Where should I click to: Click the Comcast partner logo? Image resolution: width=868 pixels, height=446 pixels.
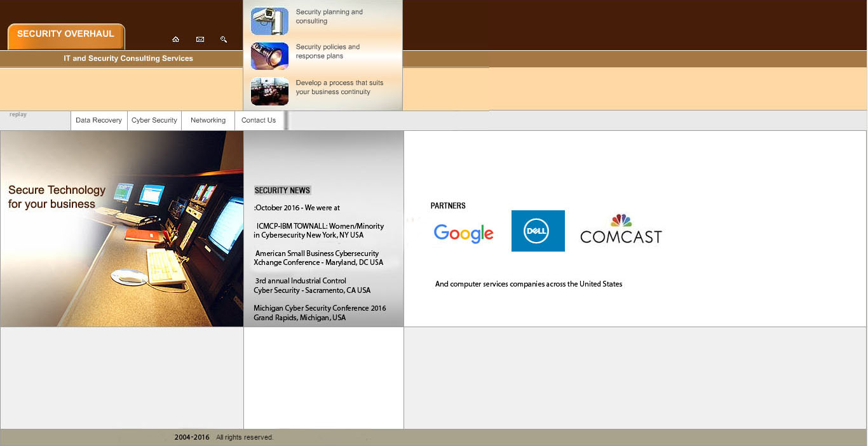(x=621, y=230)
